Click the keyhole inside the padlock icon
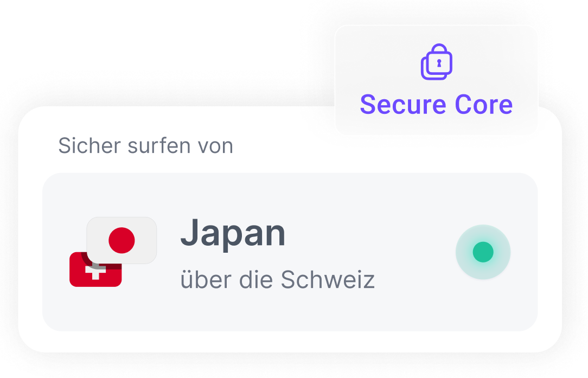This screenshot has width=588, height=378. point(439,63)
